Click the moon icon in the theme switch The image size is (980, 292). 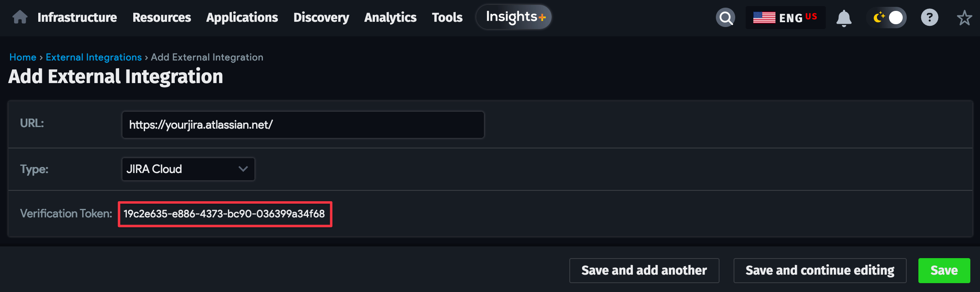coord(878,17)
